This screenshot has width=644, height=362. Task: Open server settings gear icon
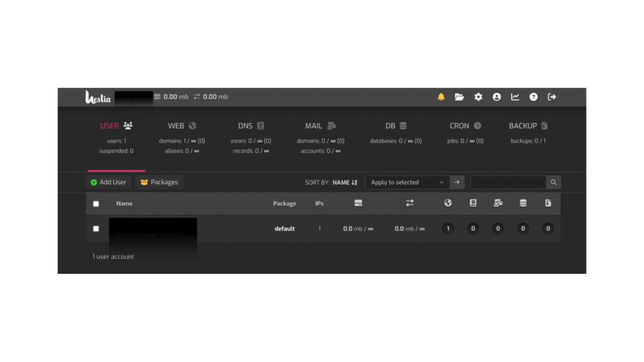(478, 97)
